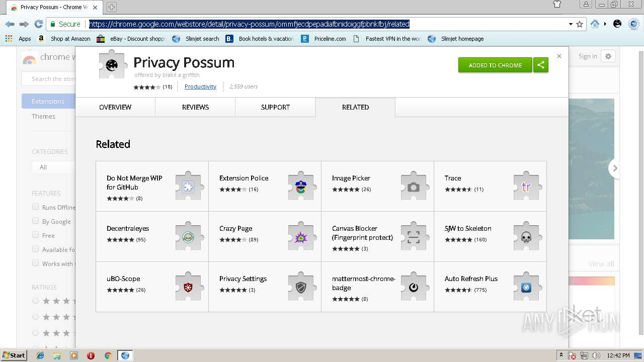Viewport: 644px width, 362px height.
Task: Click the Privacy Possum star rating
Action: [147, 87]
